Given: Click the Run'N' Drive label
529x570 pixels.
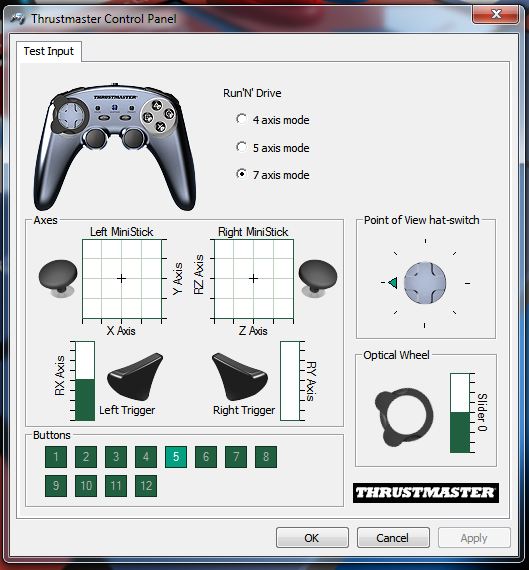Looking at the screenshot, I should point(252,93).
